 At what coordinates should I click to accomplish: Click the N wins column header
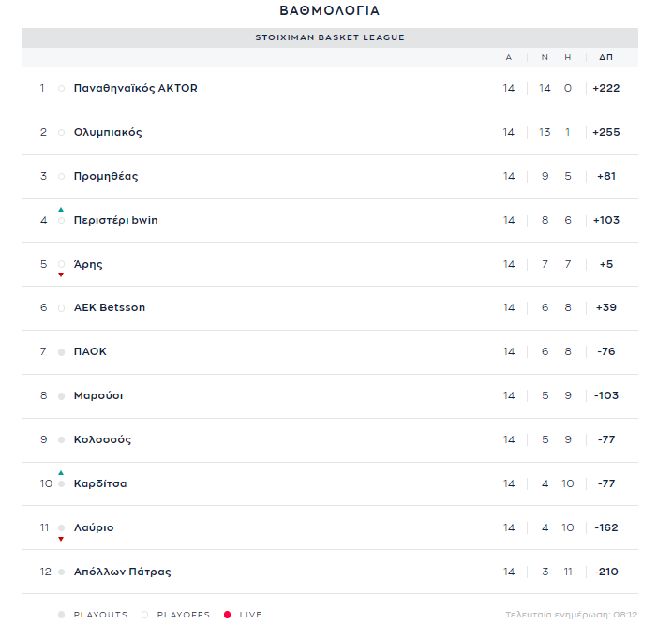tap(545, 57)
